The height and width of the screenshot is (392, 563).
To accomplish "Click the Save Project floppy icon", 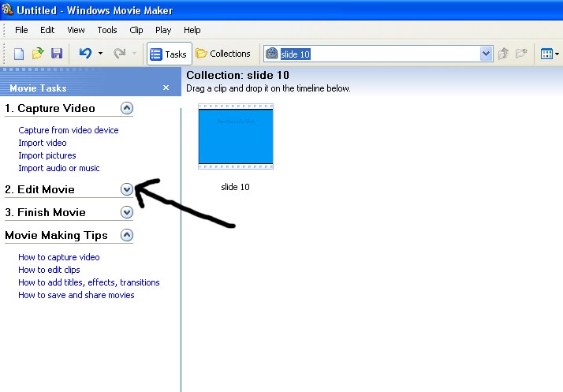I will point(57,54).
